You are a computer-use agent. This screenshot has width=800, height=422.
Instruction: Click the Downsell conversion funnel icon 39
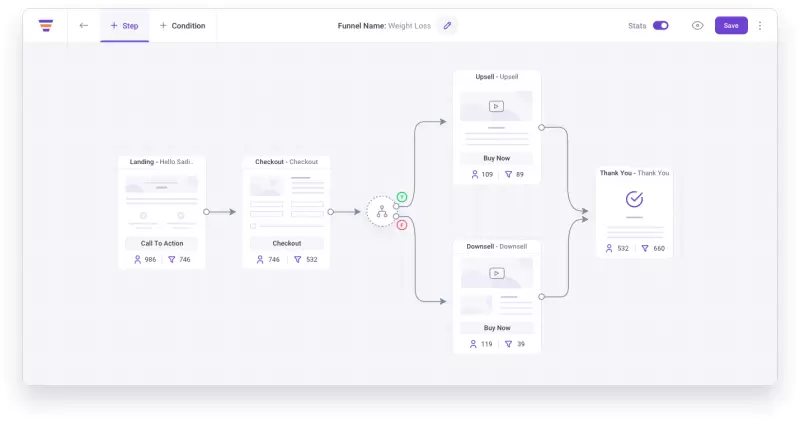509,344
